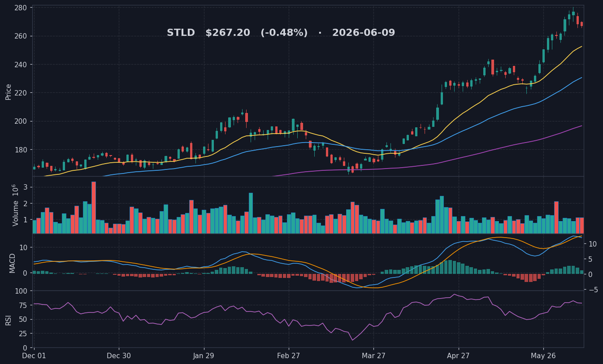Click the 2026-06-09 date in the title
Viewport: 603px width, 364px height.
coord(364,33)
